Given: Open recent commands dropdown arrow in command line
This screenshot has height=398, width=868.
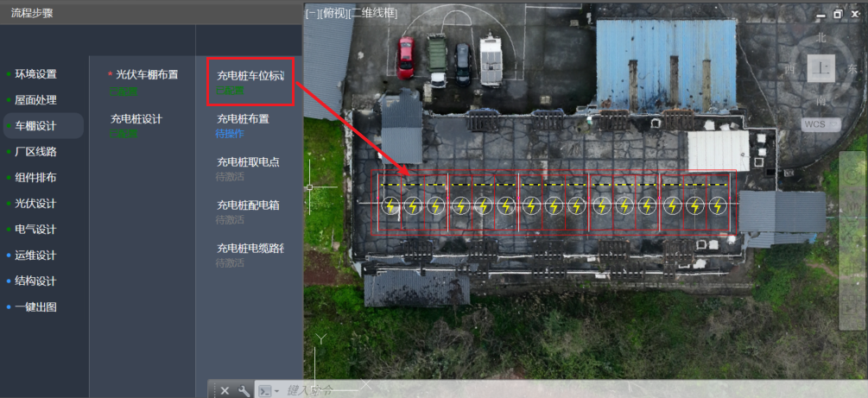Looking at the screenshot, I should (276, 391).
